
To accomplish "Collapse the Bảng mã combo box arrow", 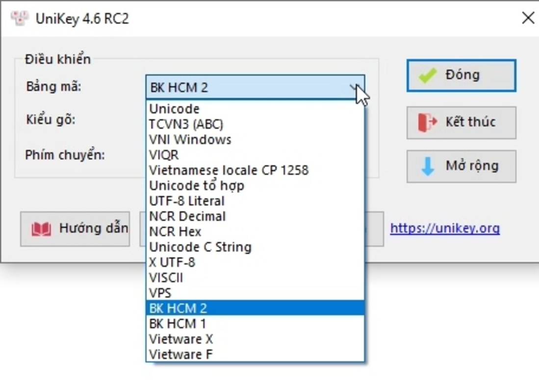I will pyautogui.click(x=355, y=88).
